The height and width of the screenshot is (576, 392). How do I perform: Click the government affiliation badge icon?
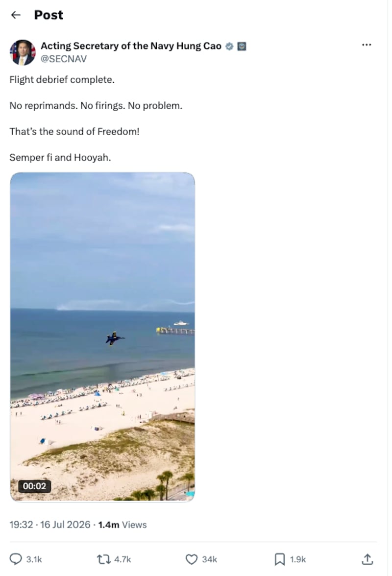point(242,46)
